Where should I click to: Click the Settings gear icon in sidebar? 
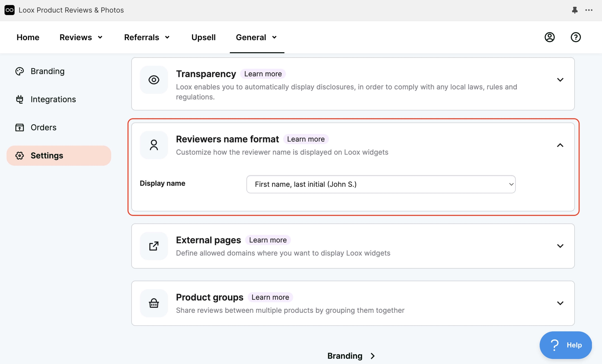pyautogui.click(x=20, y=156)
